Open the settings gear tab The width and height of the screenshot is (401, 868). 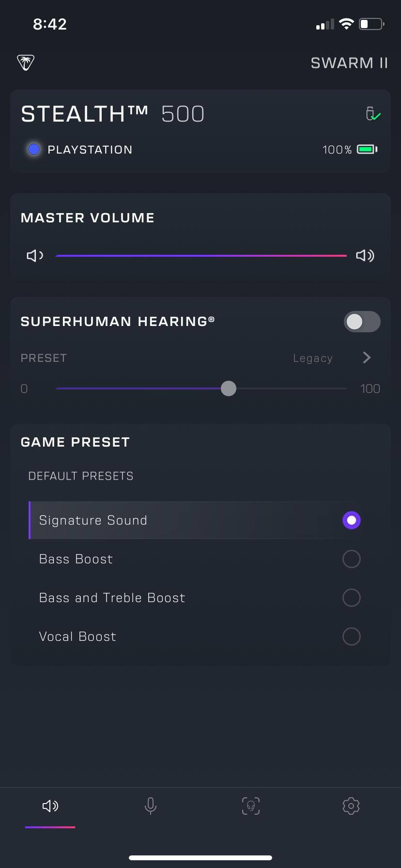pos(351,806)
